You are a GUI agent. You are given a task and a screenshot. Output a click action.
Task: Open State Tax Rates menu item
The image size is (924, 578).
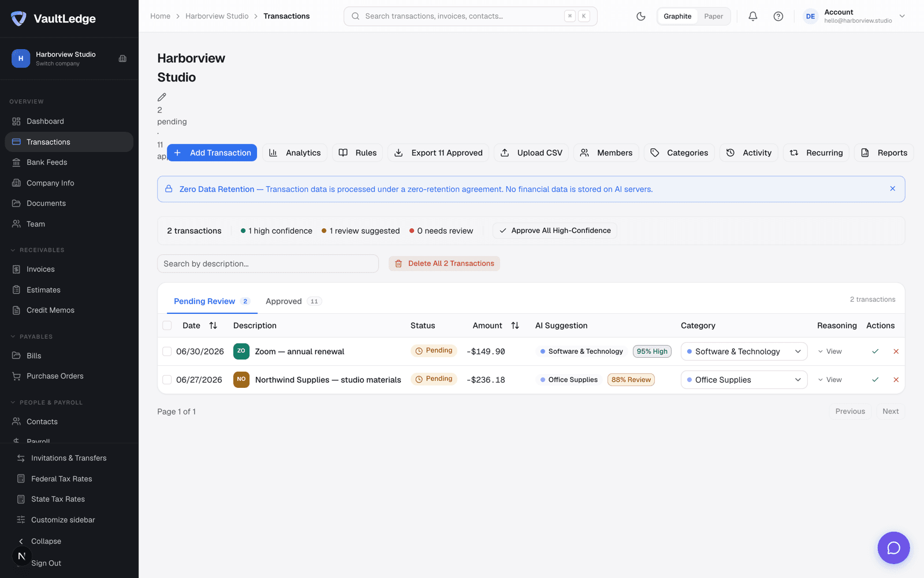[x=69, y=499]
